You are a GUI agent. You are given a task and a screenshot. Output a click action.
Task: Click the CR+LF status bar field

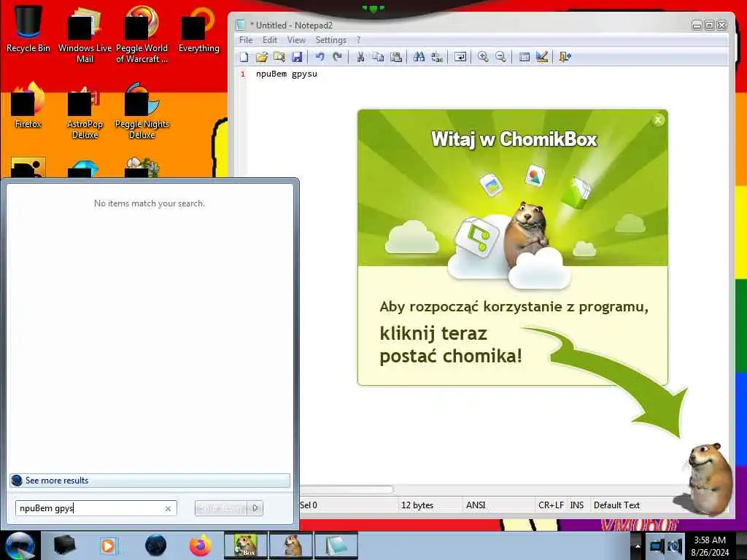click(551, 505)
